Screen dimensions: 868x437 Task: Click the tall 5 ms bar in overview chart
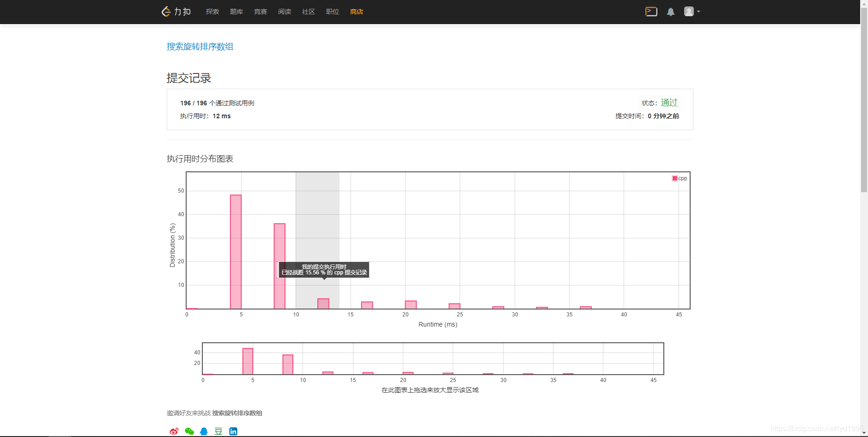(248, 361)
